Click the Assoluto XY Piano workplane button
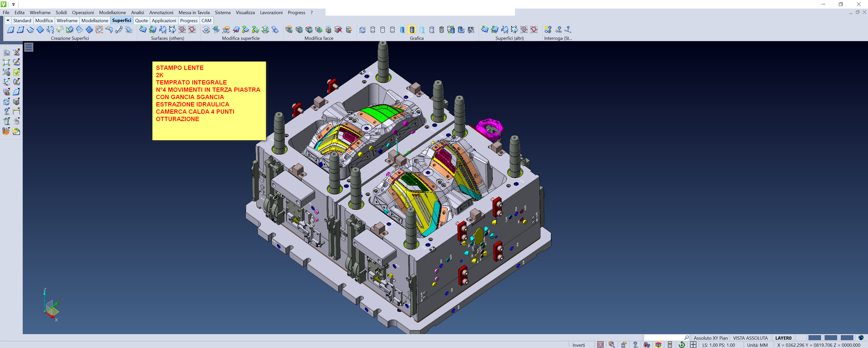868x348 pixels. pyautogui.click(x=711, y=338)
